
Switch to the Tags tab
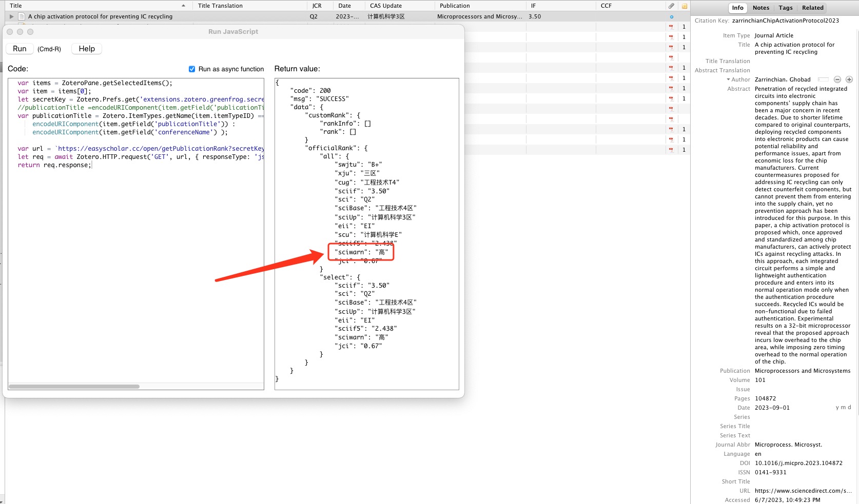[x=785, y=8]
